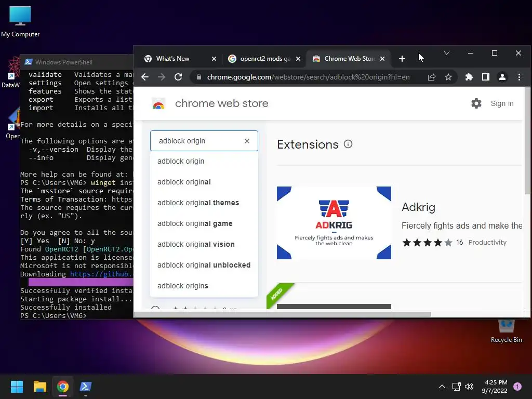Reload the Chrome Web Store page
Image resolution: width=532 pixels, height=399 pixels.
[x=178, y=77]
